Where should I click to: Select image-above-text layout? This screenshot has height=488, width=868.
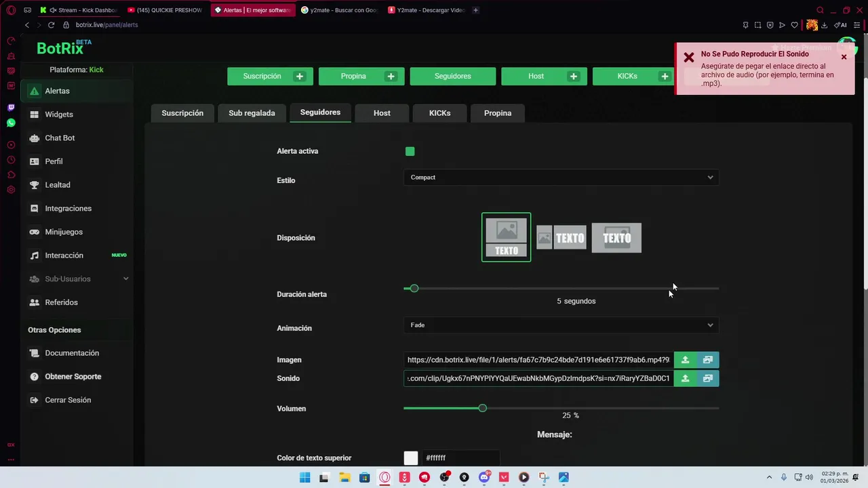point(507,237)
